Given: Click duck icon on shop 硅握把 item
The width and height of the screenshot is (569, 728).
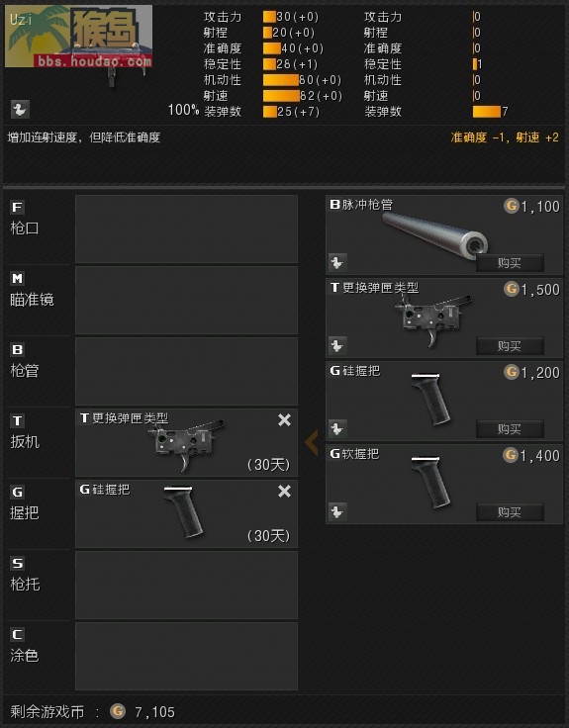Looking at the screenshot, I should coord(337,429).
